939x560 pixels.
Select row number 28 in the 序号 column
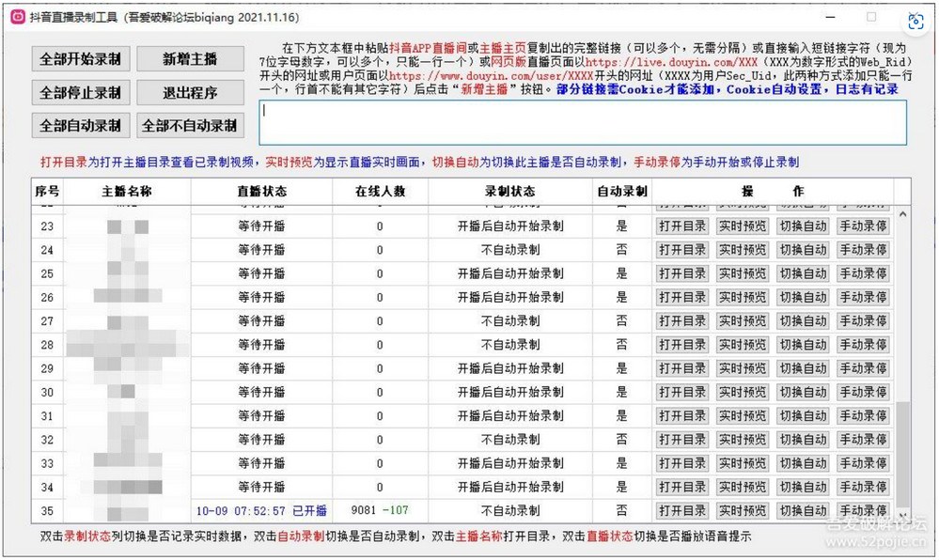[47, 345]
